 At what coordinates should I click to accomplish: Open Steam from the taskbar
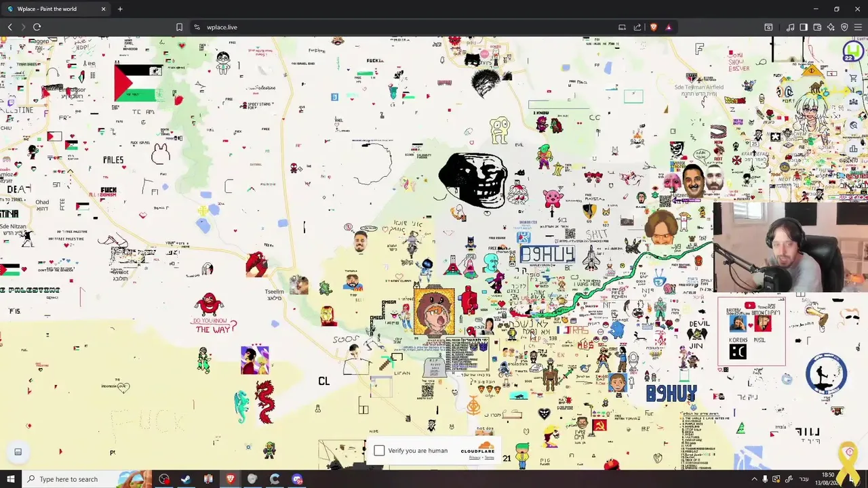click(x=186, y=479)
